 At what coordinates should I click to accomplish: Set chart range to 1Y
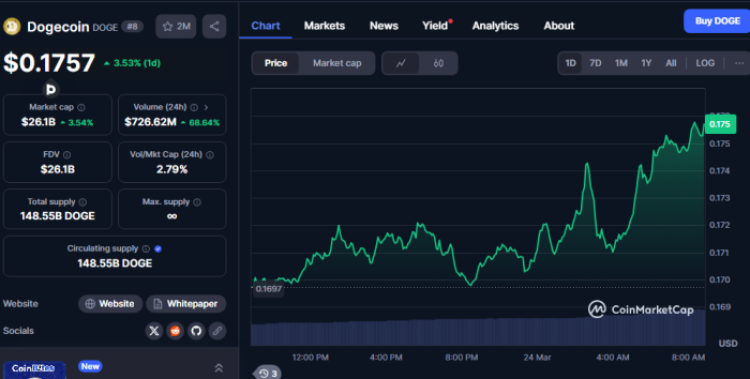point(646,63)
